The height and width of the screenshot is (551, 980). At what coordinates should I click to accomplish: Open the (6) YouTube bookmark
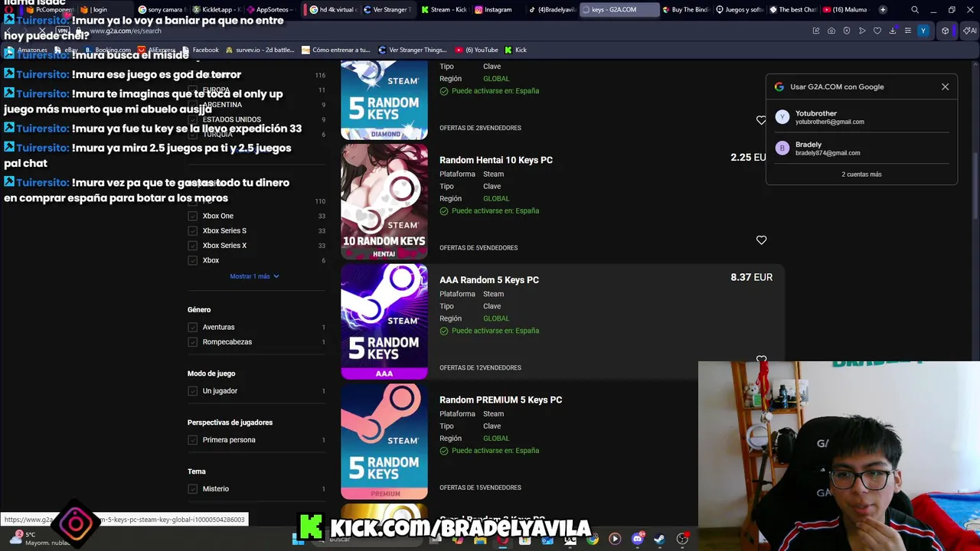coord(476,50)
